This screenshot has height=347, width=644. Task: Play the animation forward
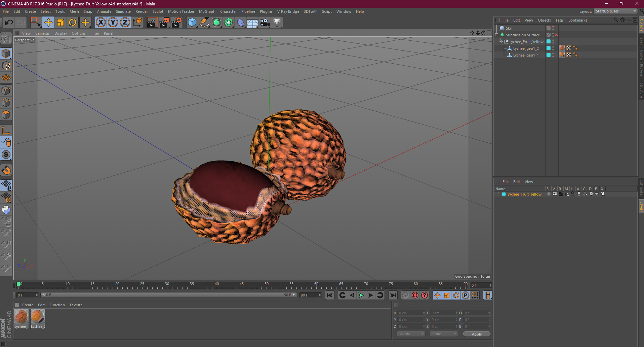[361, 295]
